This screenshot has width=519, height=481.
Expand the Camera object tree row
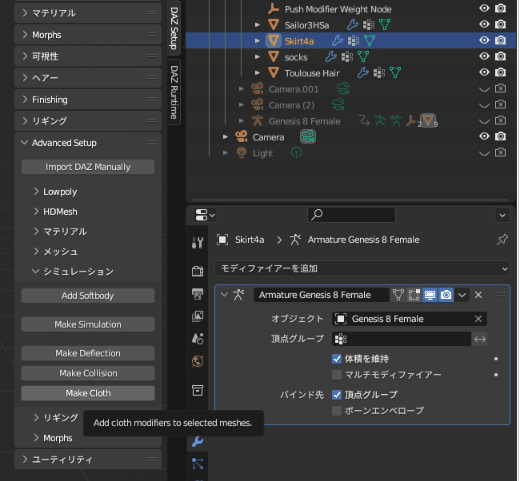tap(225, 137)
